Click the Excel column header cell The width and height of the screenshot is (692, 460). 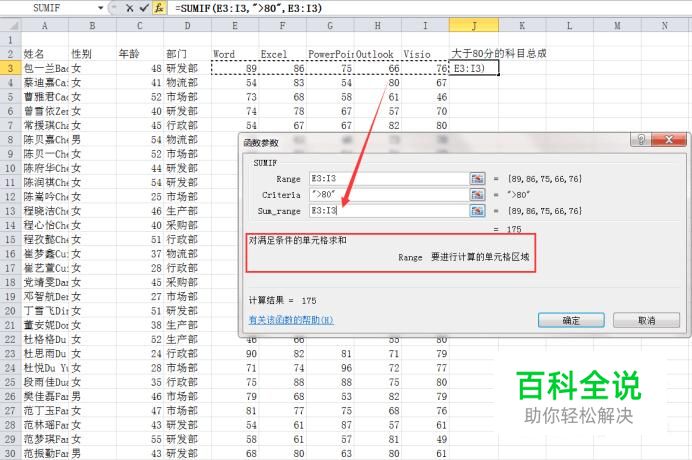coord(283,54)
